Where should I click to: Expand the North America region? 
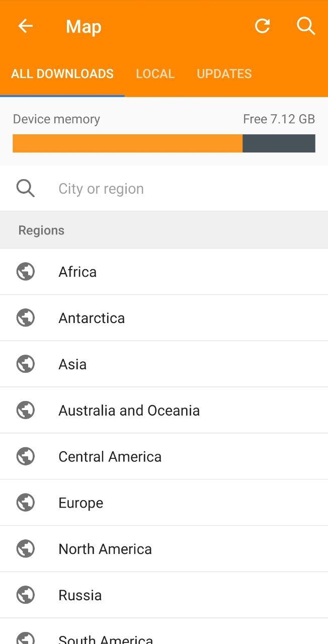coord(164,549)
